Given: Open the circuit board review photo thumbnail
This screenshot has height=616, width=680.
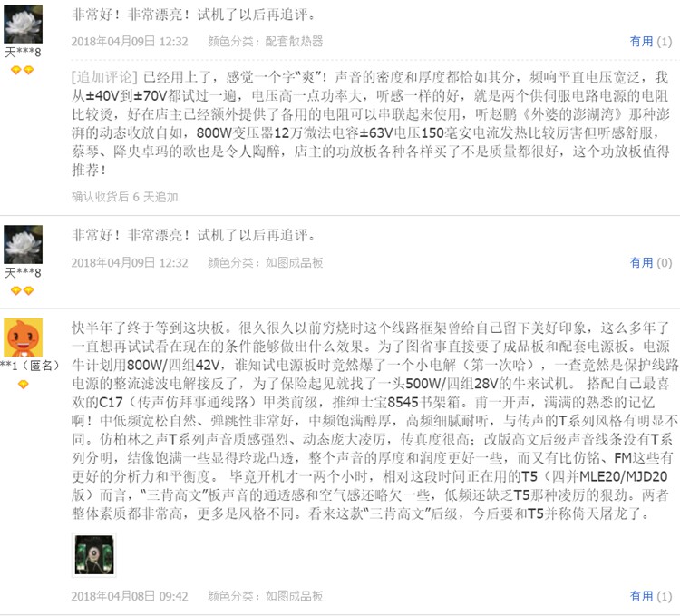Looking at the screenshot, I should [94, 555].
